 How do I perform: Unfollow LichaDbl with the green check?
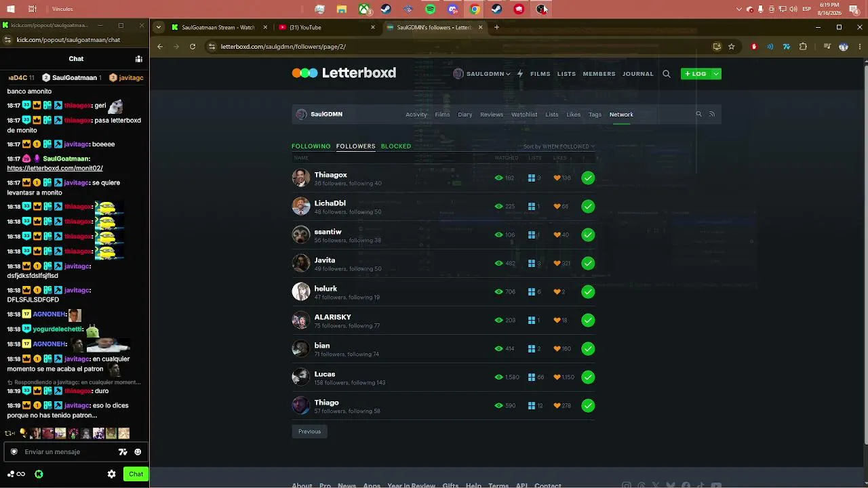pos(588,206)
